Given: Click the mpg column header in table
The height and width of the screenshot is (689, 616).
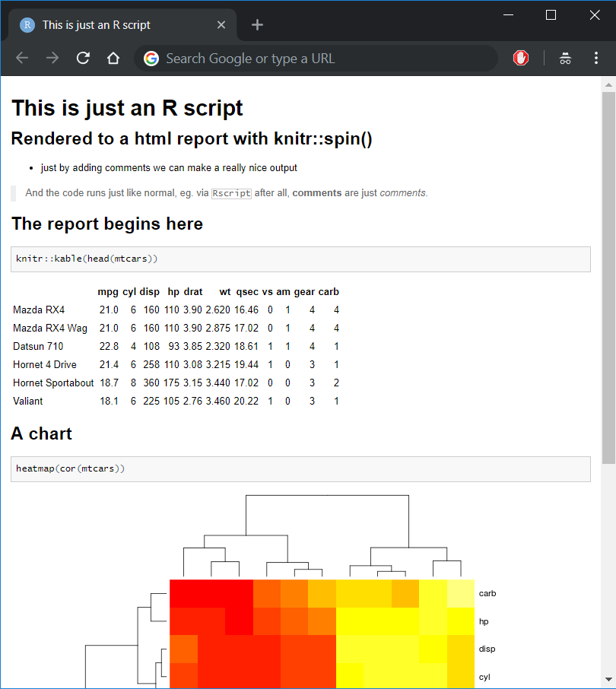Looking at the screenshot, I should click(x=108, y=292).
